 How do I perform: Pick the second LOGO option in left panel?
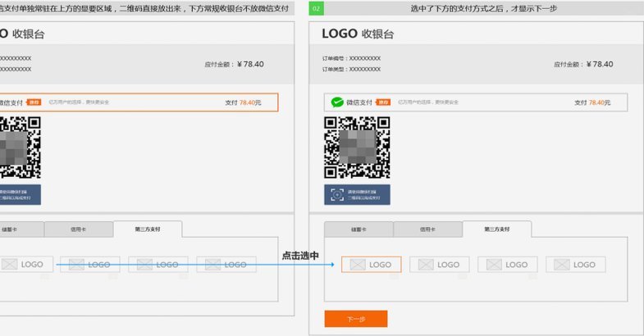pyautogui.click(x=90, y=265)
